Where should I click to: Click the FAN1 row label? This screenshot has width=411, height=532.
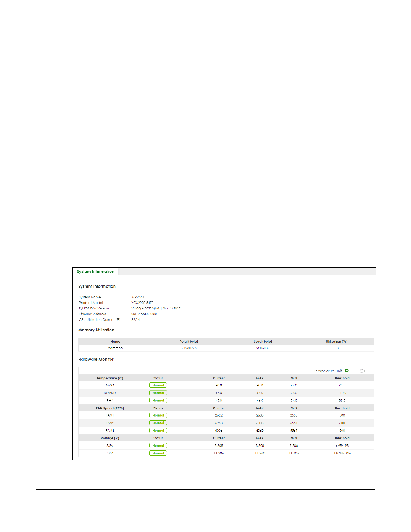click(x=110, y=415)
